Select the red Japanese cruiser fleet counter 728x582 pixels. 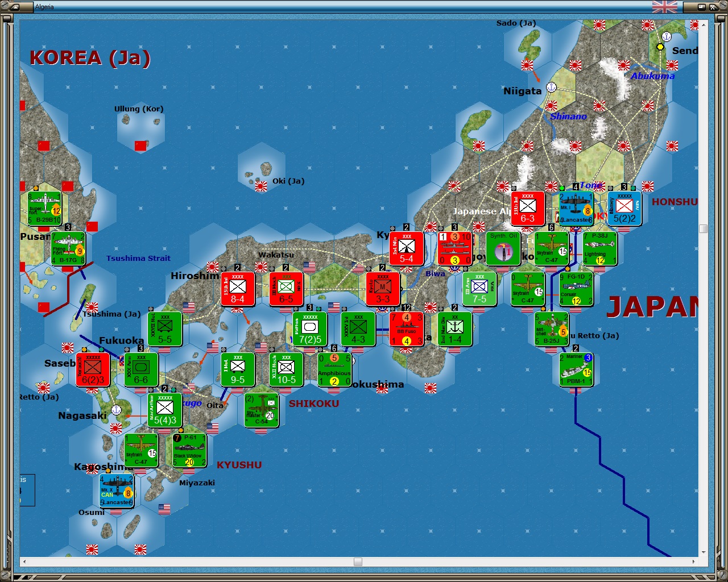point(455,248)
